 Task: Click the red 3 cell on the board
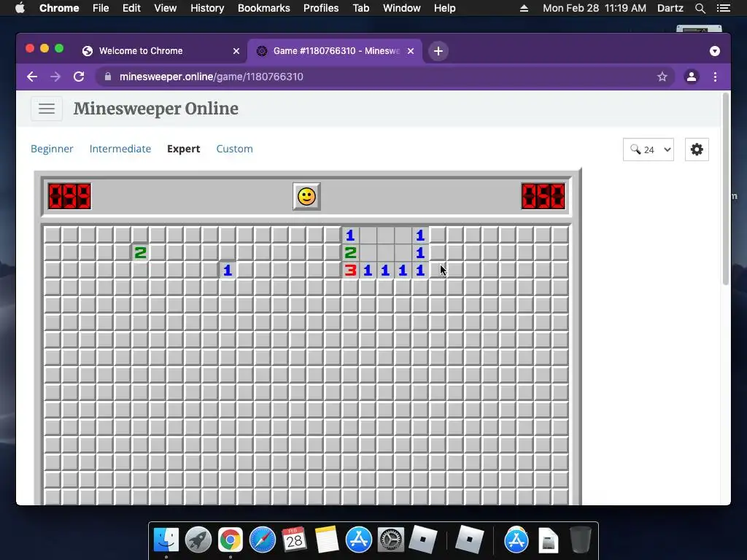350,271
